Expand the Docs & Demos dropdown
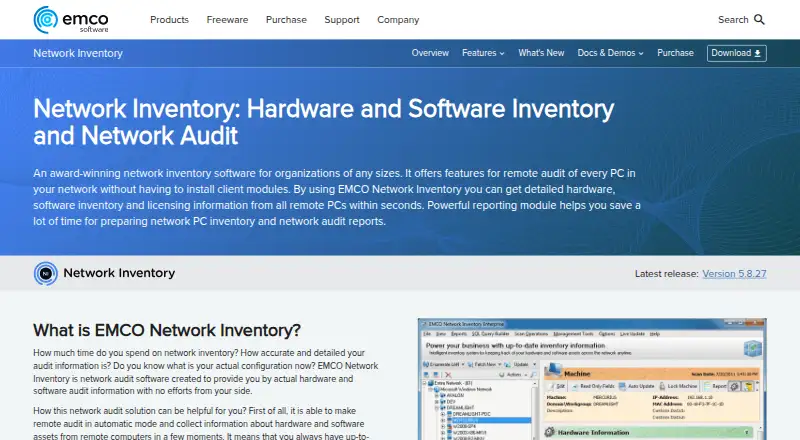This screenshot has height=440, width=800. click(x=610, y=53)
